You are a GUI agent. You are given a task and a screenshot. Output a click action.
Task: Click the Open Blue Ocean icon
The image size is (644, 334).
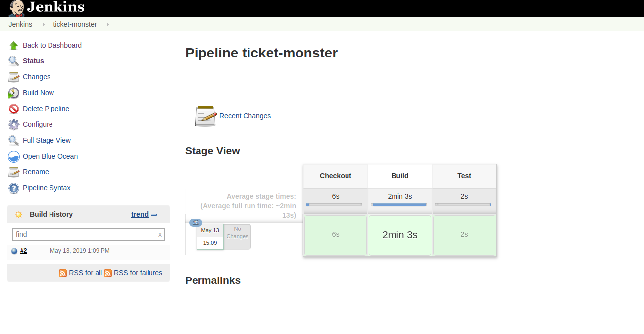point(14,156)
